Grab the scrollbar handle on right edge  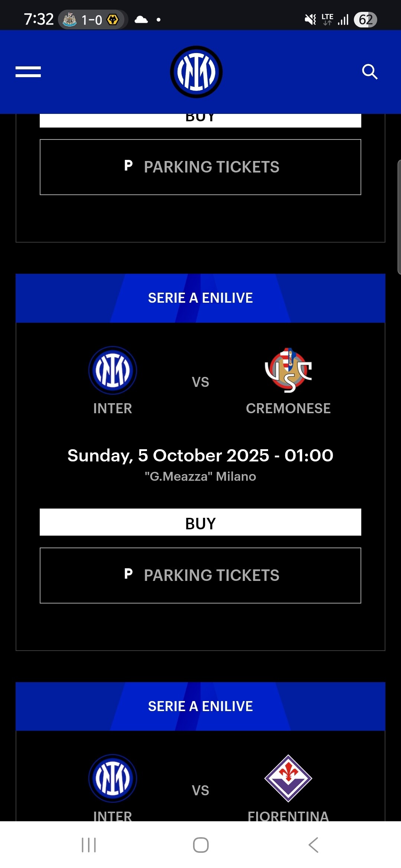(x=399, y=217)
